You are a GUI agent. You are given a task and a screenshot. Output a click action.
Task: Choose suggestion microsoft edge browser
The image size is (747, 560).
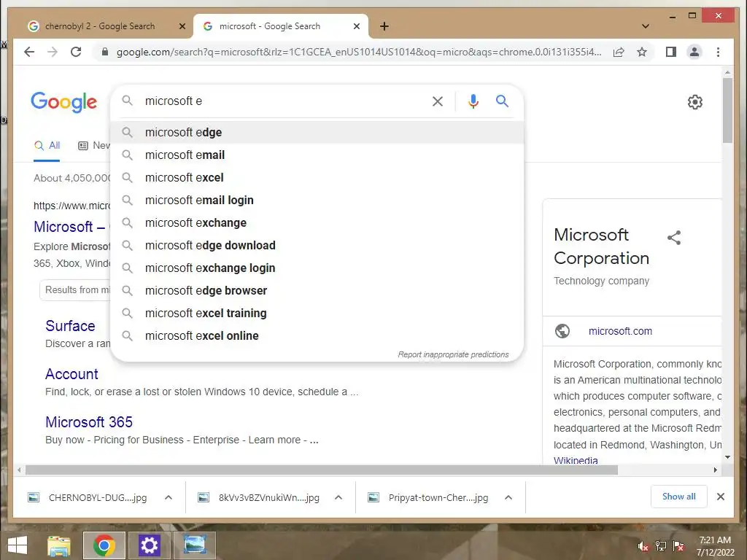(x=317, y=290)
